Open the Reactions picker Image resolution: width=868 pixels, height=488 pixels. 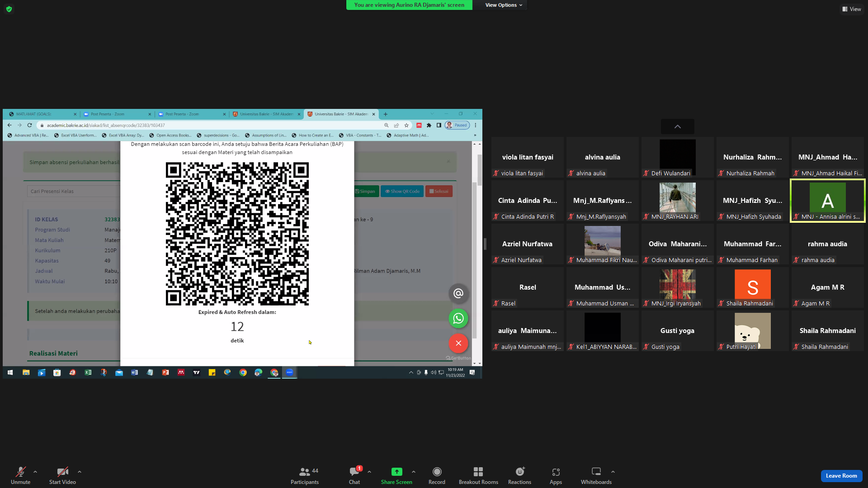click(x=519, y=475)
